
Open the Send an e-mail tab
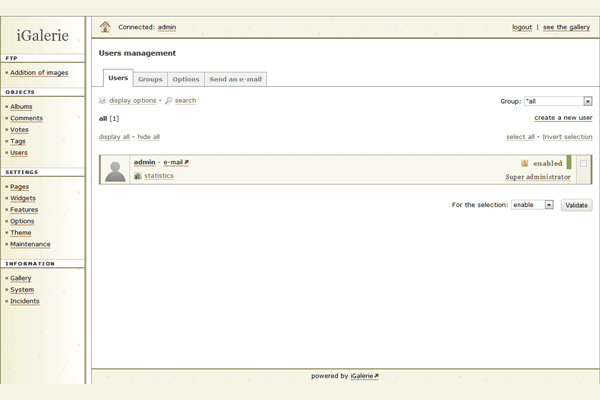(x=235, y=79)
